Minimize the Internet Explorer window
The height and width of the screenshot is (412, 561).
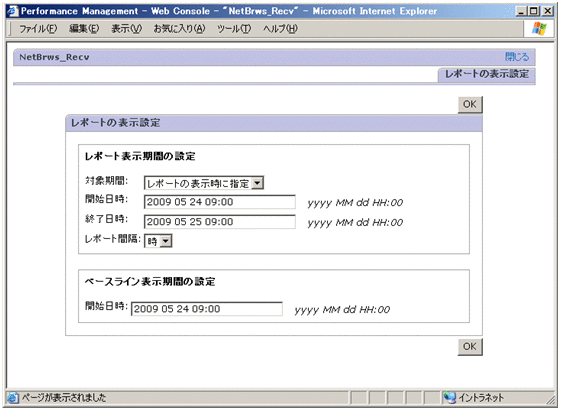pos(521,11)
